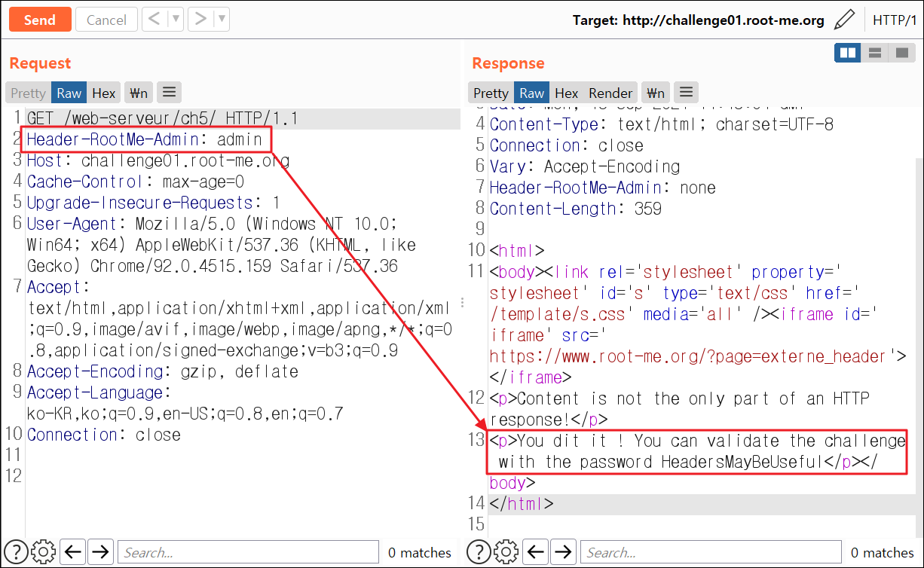Go to previous request in history
The width and height of the screenshot is (924, 568).
click(154, 20)
